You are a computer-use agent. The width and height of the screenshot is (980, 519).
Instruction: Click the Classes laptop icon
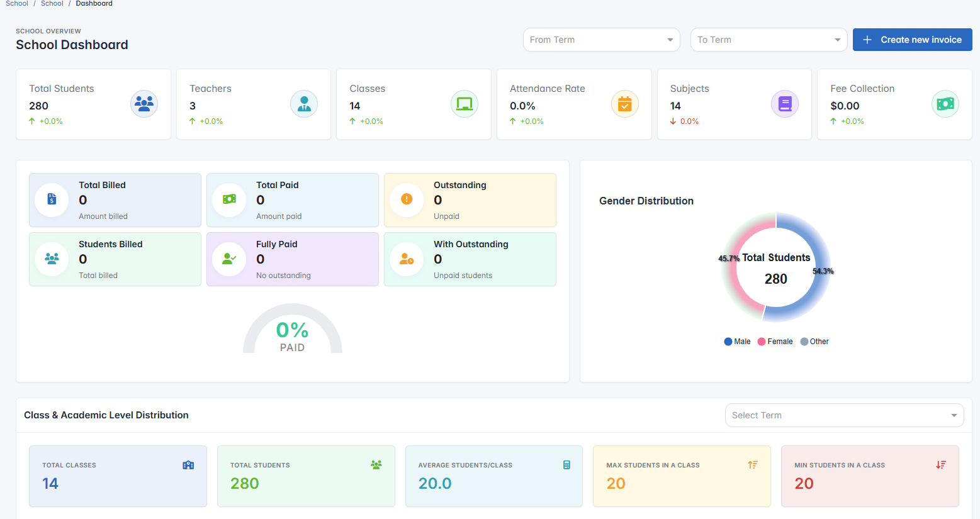coord(465,104)
